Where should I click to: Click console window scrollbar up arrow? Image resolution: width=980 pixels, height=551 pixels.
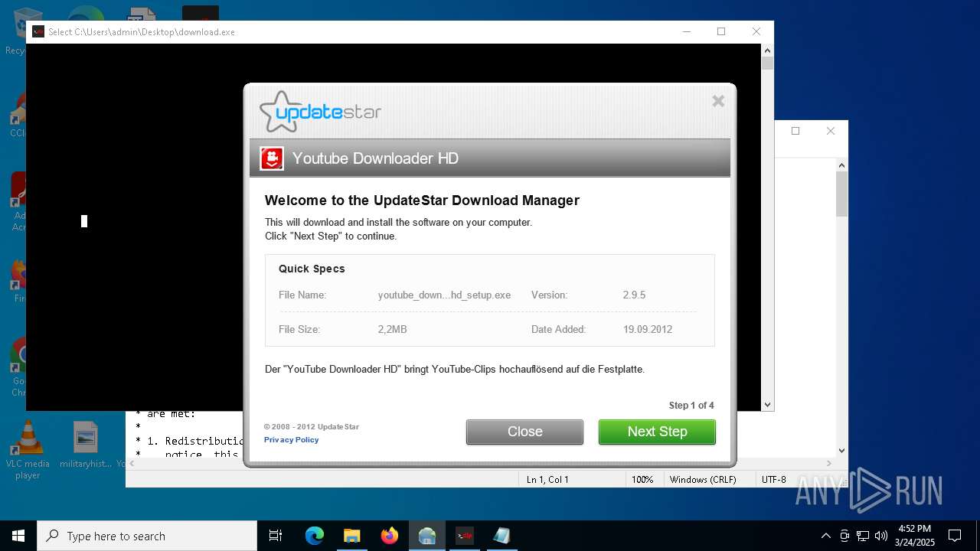point(767,50)
